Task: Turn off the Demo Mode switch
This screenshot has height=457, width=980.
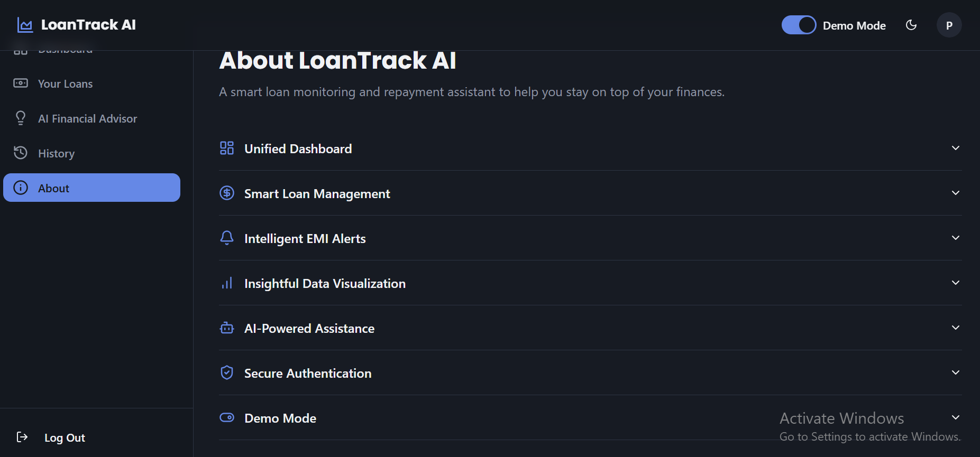Action: pyautogui.click(x=799, y=25)
